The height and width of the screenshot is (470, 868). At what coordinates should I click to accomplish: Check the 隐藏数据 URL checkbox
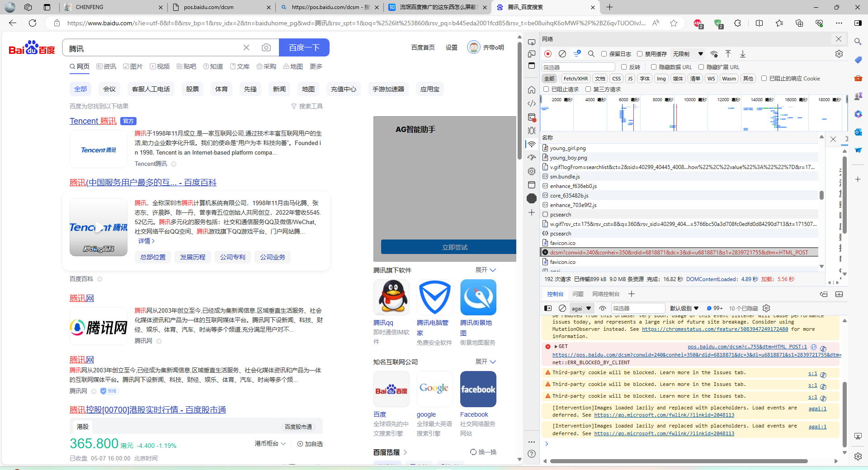[654, 67]
